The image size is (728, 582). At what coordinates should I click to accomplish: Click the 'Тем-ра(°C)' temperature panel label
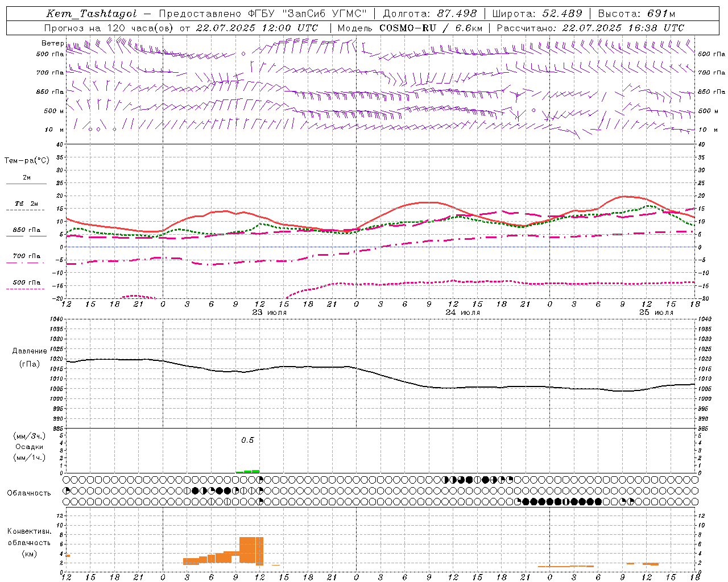(x=27, y=161)
